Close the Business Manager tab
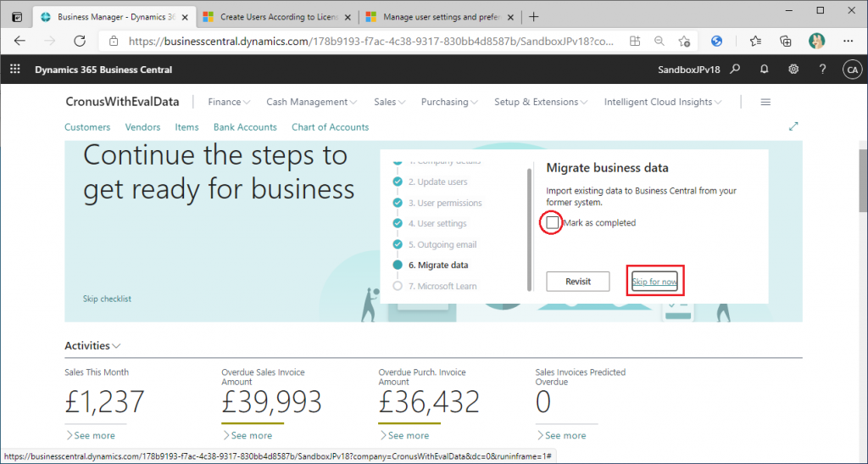Screen dimensions: 868x464 186,17
